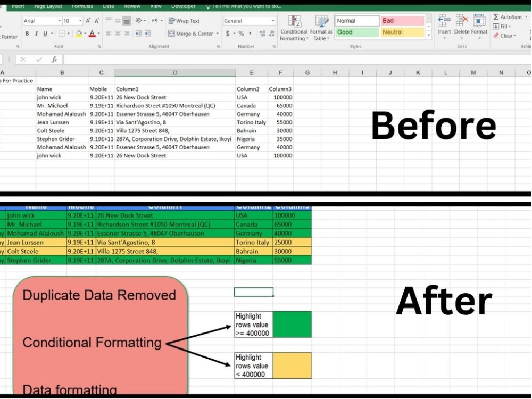This screenshot has height=399, width=532.
Task: Select the highlighted Bottom Align icon
Action: click(x=127, y=21)
